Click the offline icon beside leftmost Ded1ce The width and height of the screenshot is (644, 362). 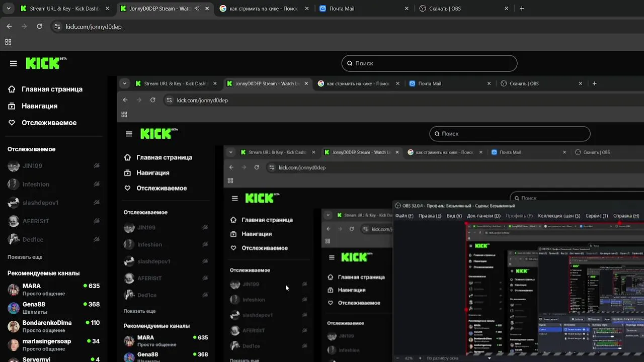(x=97, y=240)
